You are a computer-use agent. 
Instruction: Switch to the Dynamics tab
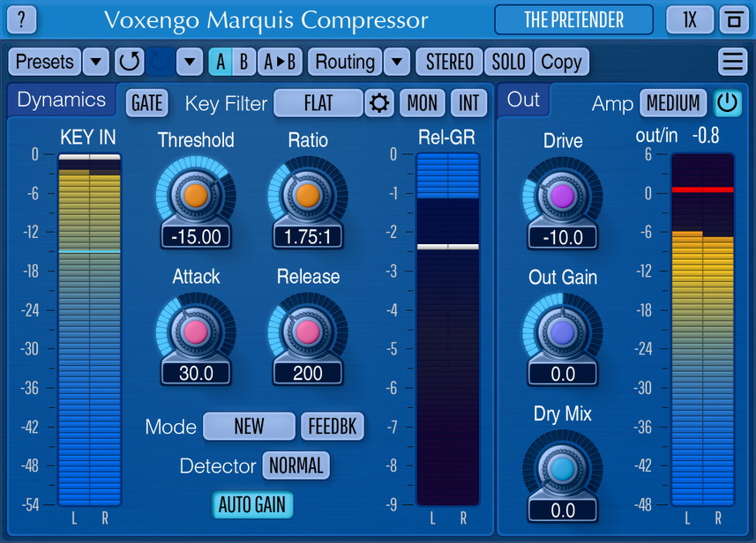[62, 100]
